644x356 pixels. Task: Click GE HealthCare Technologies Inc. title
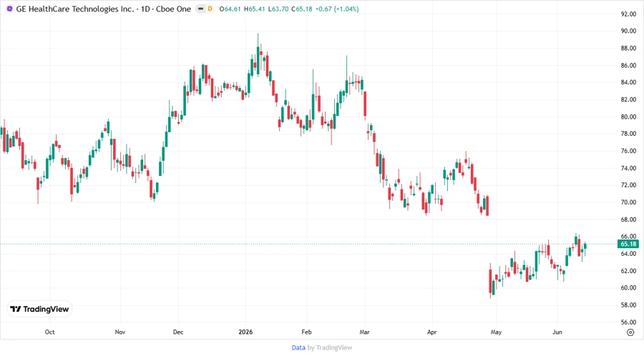(74, 9)
